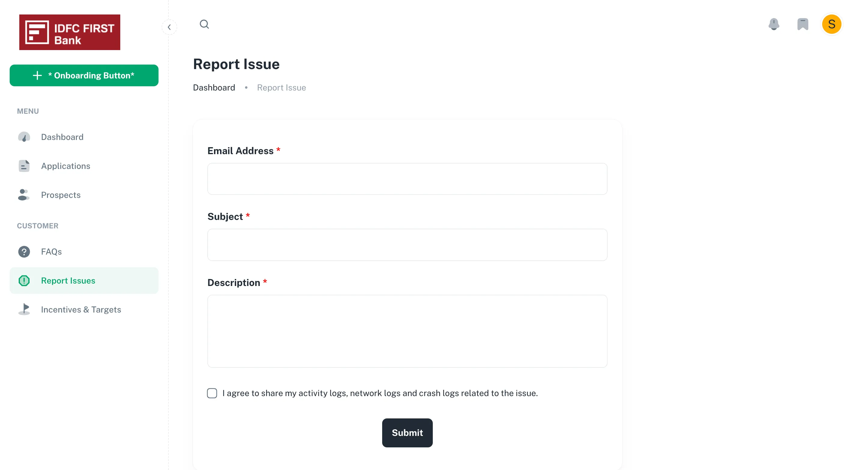
Task: Open the yellow S profile avatar
Action: click(832, 24)
